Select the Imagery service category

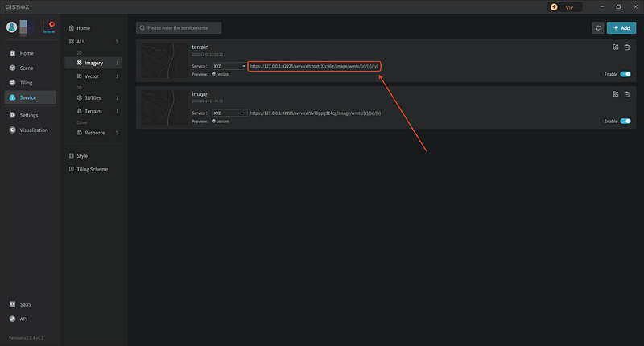tap(93, 64)
